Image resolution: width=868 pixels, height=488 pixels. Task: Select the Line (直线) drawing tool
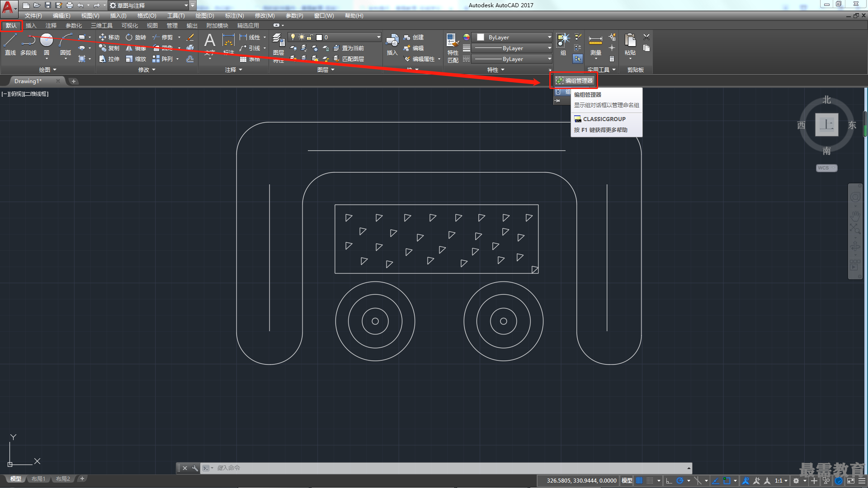(10, 44)
